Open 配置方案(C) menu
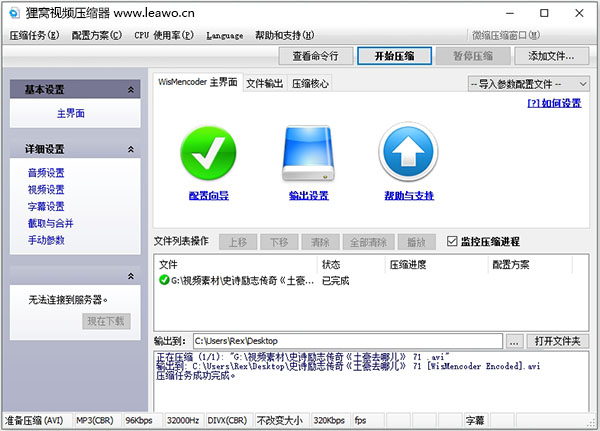This screenshot has height=431, width=600. tap(97, 35)
